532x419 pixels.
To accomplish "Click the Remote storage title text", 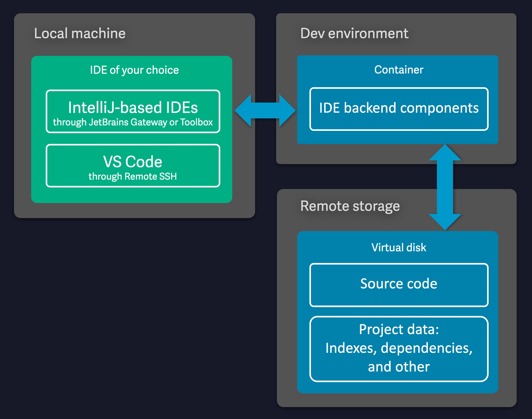I will coord(350,206).
